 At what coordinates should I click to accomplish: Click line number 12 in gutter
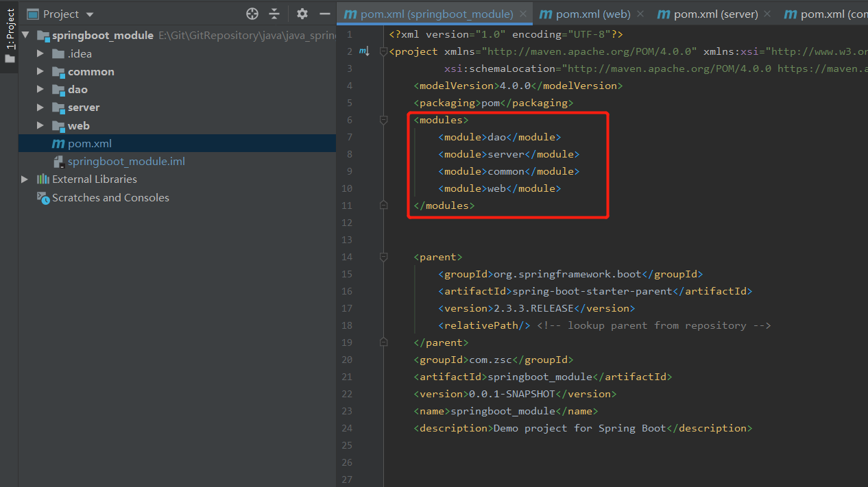coord(346,223)
